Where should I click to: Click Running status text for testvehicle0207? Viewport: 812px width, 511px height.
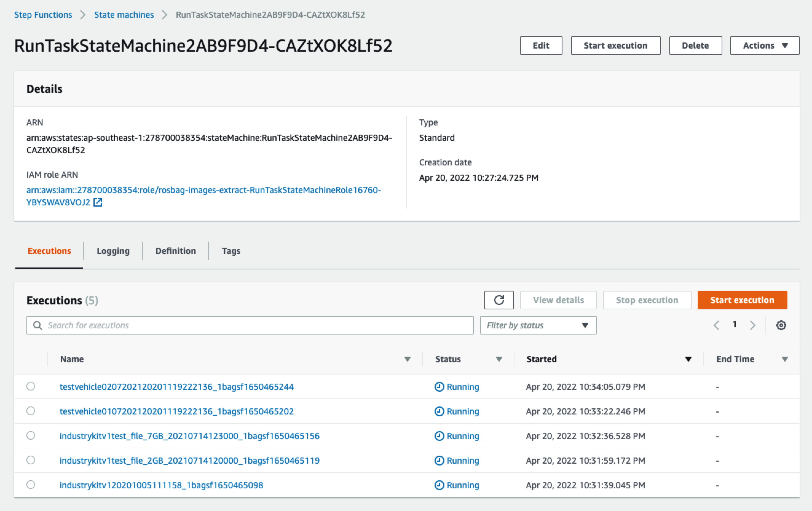(463, 386)
